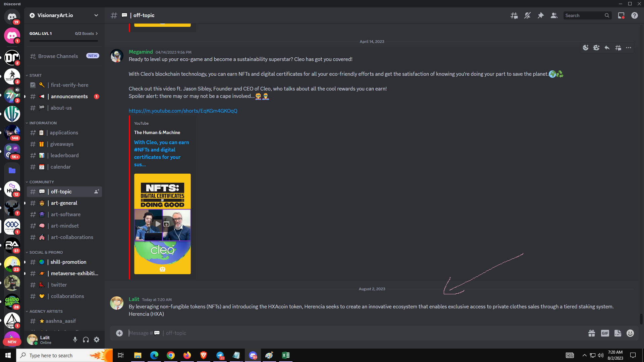Open metaverse-exhibition channel

click(x=64, y=274)
